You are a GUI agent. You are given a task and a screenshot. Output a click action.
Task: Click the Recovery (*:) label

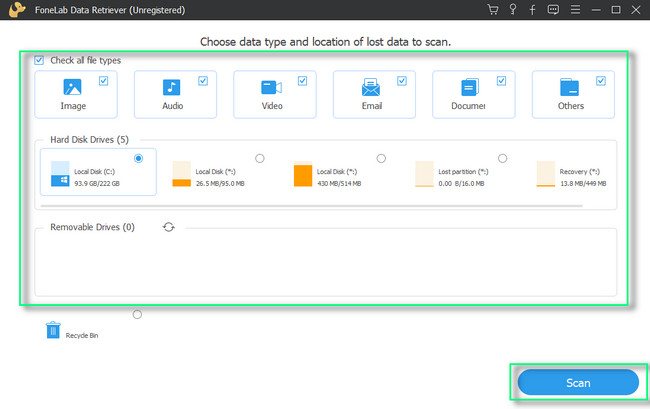tap(580, 172)
